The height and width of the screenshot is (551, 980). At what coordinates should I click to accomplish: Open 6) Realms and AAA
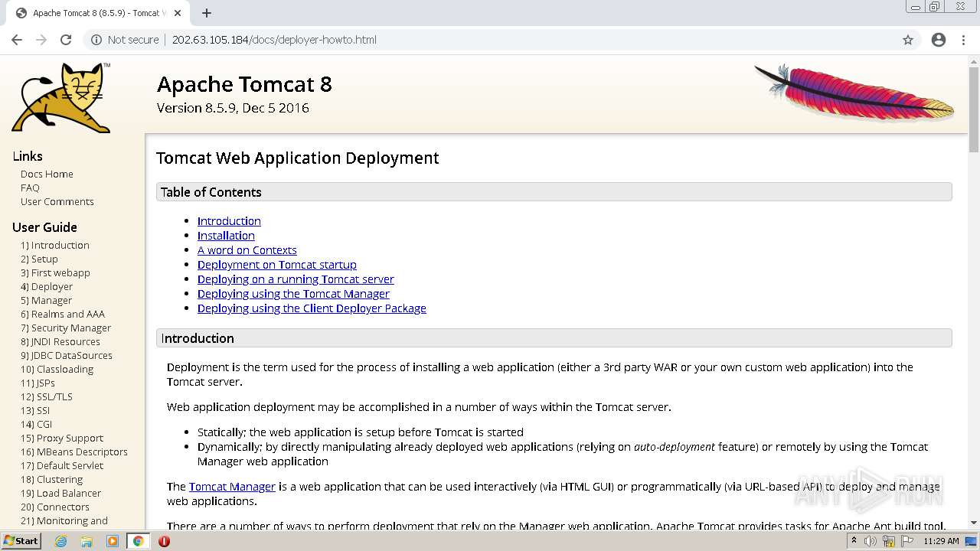(63, 314)
